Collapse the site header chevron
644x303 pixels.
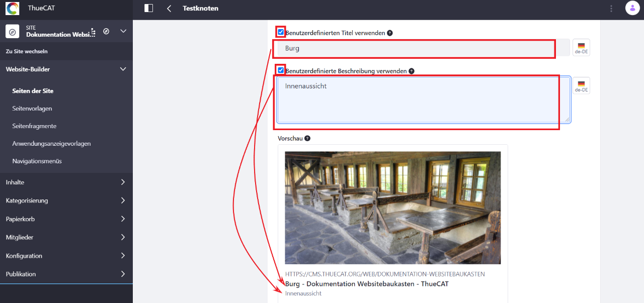123,31
